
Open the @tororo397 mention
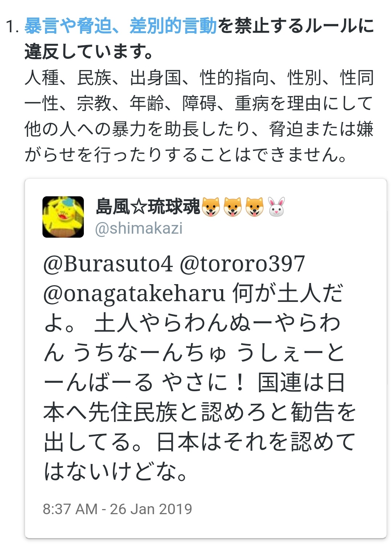(x=242, y=264)
